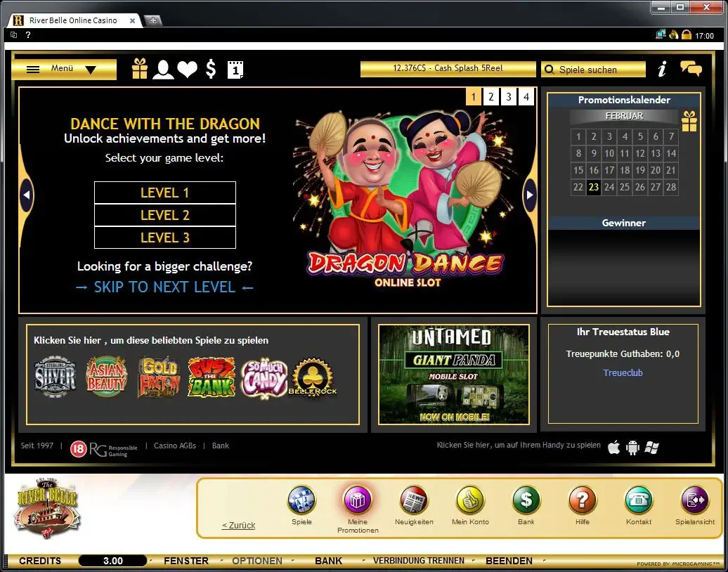728x572 pixels.
Task: Switch to banner slide 3
Action: [509, 97]
